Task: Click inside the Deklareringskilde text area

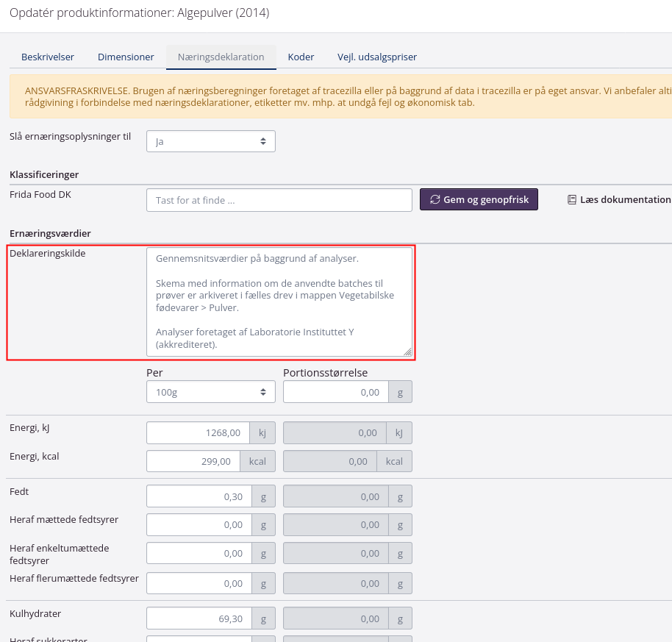Action: (x=279, y=302)
